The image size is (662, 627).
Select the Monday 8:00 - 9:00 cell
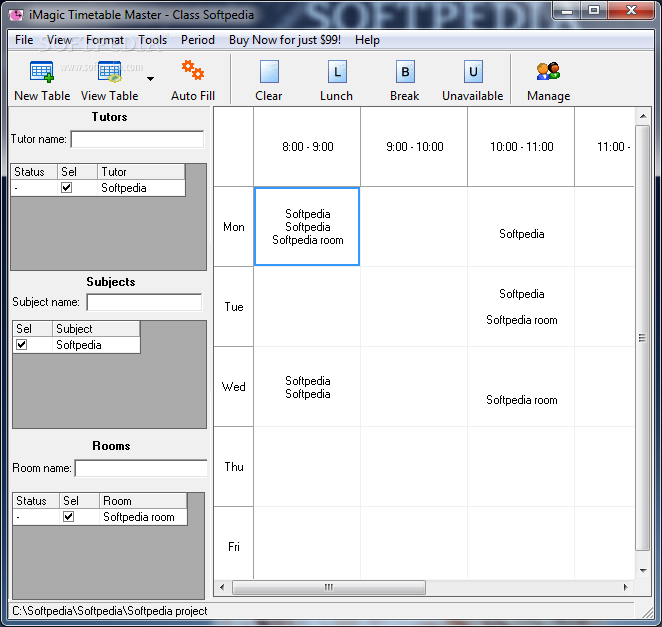307,227
